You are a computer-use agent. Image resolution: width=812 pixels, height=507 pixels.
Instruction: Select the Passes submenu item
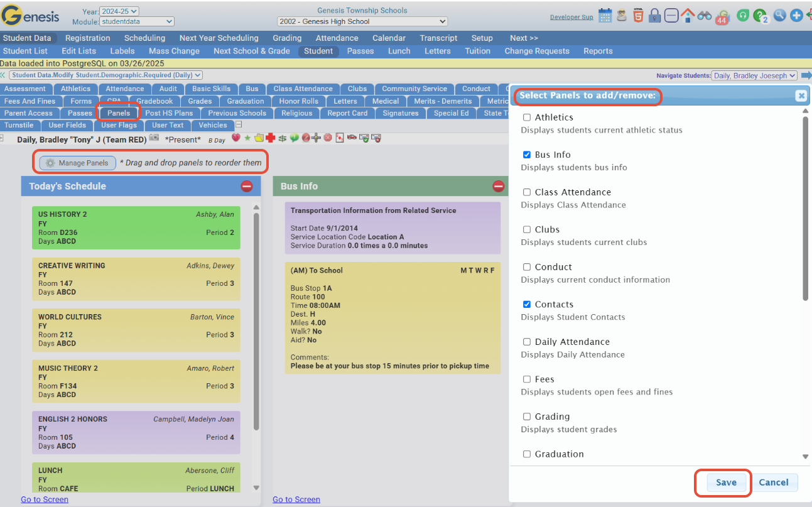coord(360,51)
